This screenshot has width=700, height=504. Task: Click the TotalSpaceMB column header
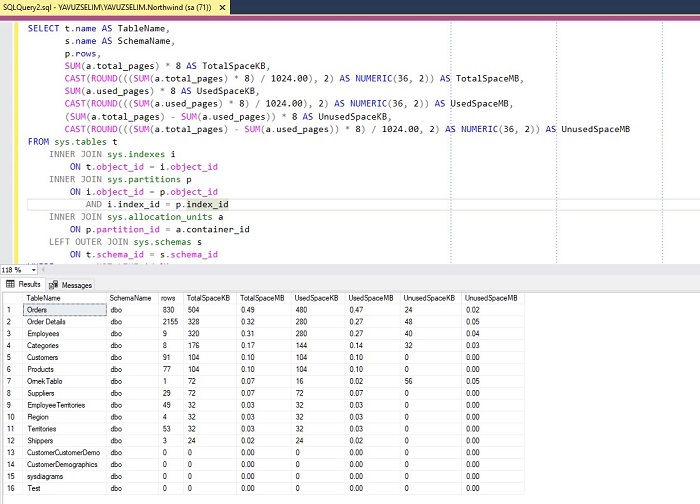tap(262, 298)
